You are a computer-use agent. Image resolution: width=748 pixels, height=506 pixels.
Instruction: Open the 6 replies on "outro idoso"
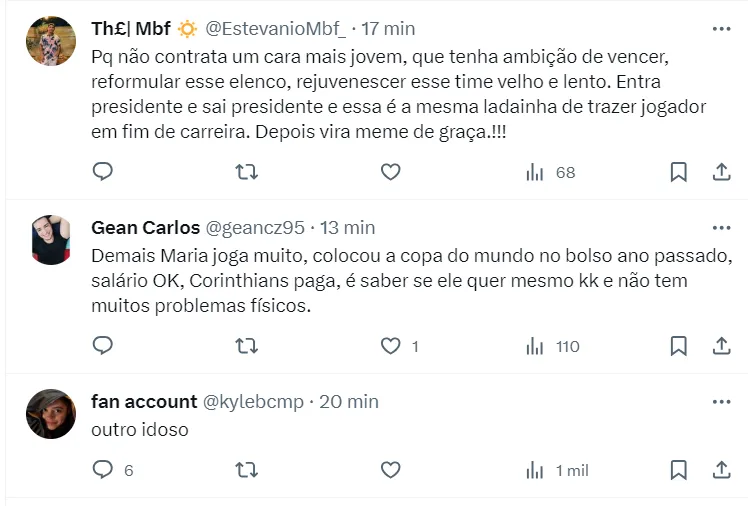coord(112,470)
